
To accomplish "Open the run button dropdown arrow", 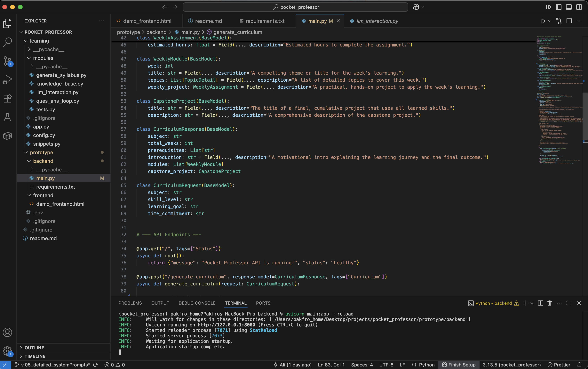I will click(x=550, y=21).
